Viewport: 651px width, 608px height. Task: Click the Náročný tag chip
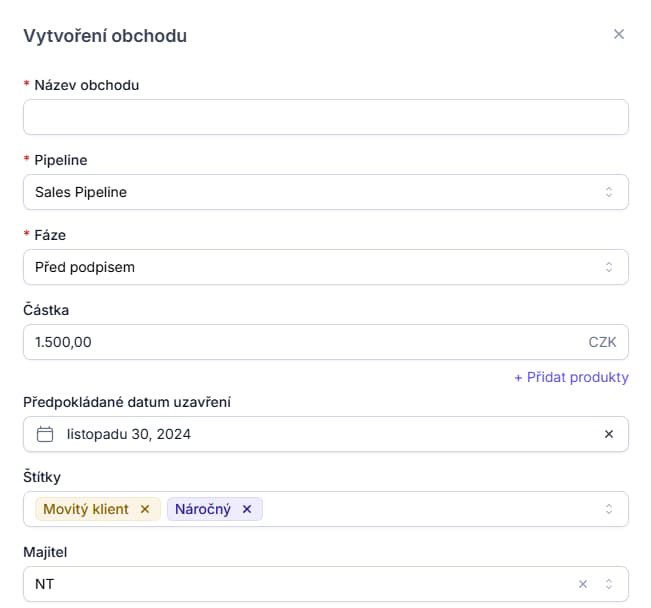203,509
